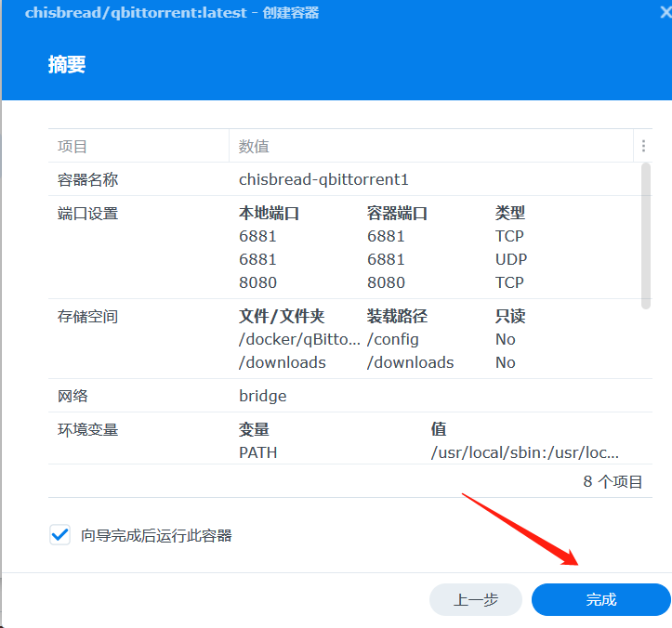Go back with the 上一步 button
The image size is (672, 628).
pyautogui.click(x=476, y=599)
